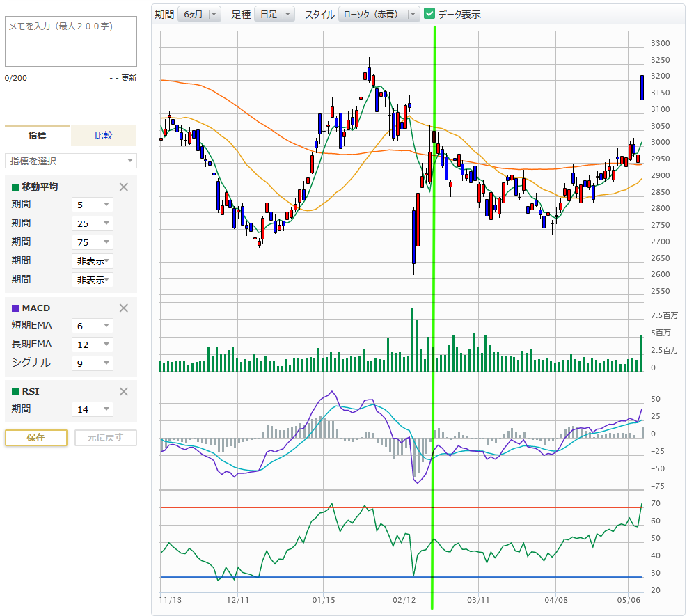Change moving average period 25 dropdown

pos(92,223)
